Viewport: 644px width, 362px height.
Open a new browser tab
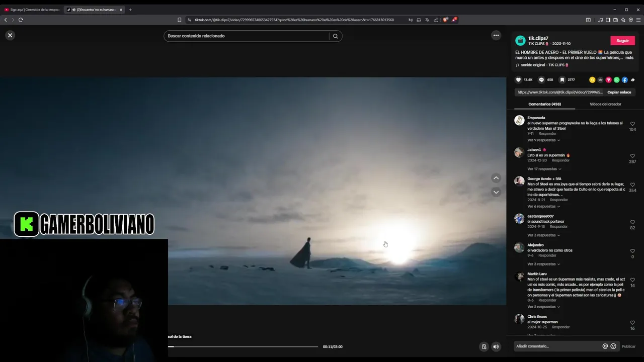[130, 10]
